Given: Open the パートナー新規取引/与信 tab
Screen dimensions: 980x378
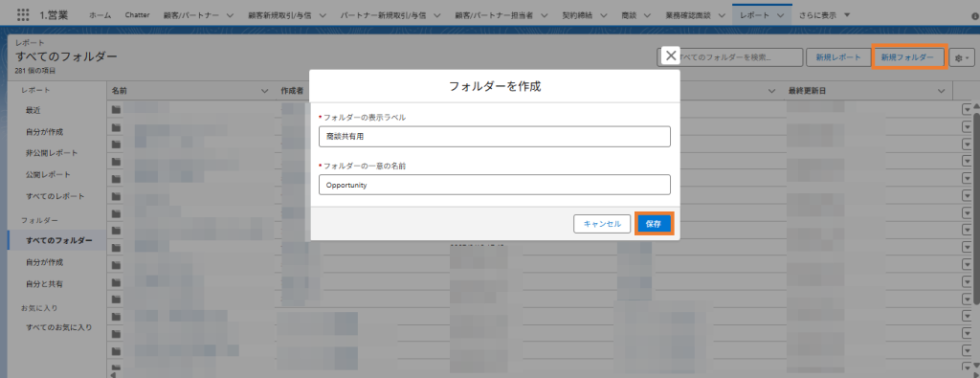Looking at the screenshot, I should [x=382, y=15].
